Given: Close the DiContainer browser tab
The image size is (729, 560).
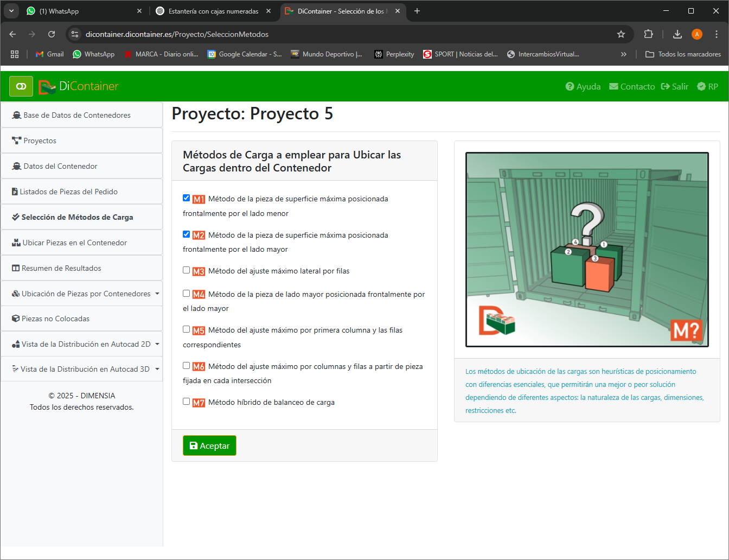Looking at the screenshot, I should [x=398, y=11].
